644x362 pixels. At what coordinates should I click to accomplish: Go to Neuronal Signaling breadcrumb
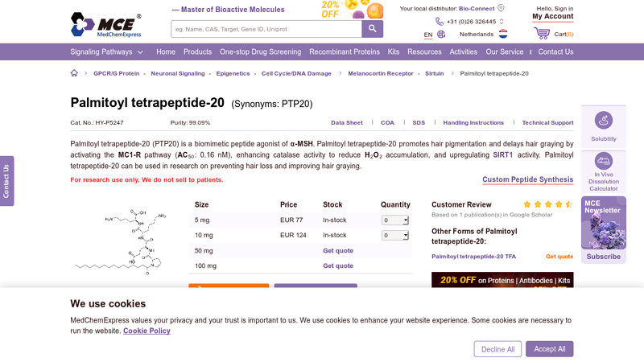pyautogui.click(x=178, y=73)
